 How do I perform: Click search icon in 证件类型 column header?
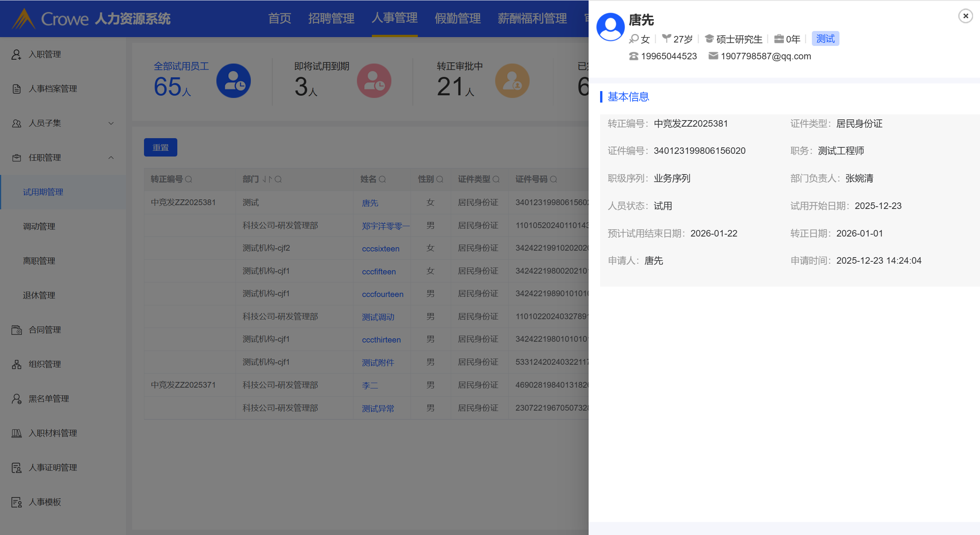pyautogui.click(x=496, y=179)
